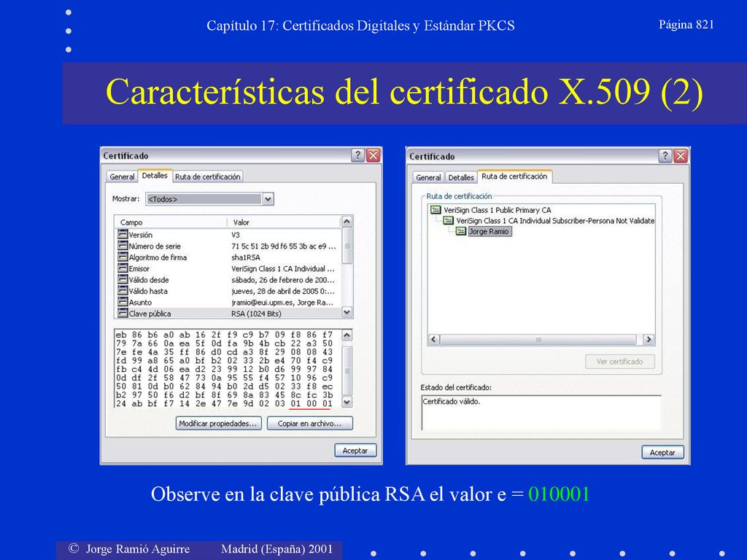The height and width of the screenshot is (560, 747).
Task: Click right arrow of certification path scrollbar
Action: click(648, 340)
